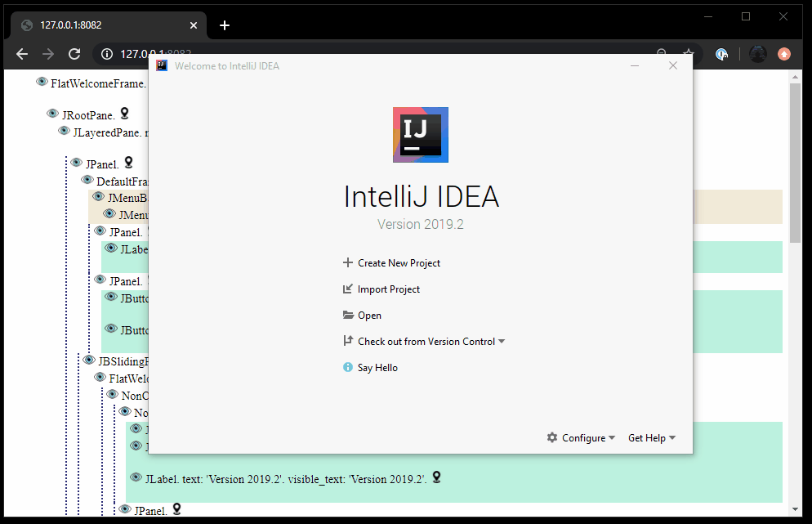
Task: Open the browser profile avatar
Action: point(757,54)
